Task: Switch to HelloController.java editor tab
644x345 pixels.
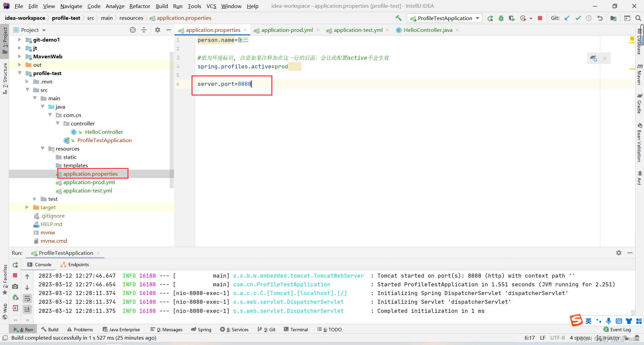Action: (428, 30)
